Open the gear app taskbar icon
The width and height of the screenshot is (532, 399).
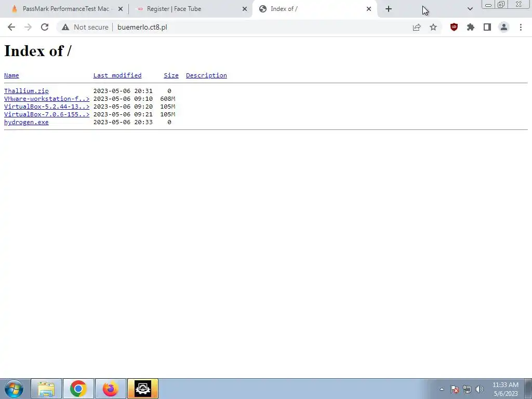pos(143,389)
